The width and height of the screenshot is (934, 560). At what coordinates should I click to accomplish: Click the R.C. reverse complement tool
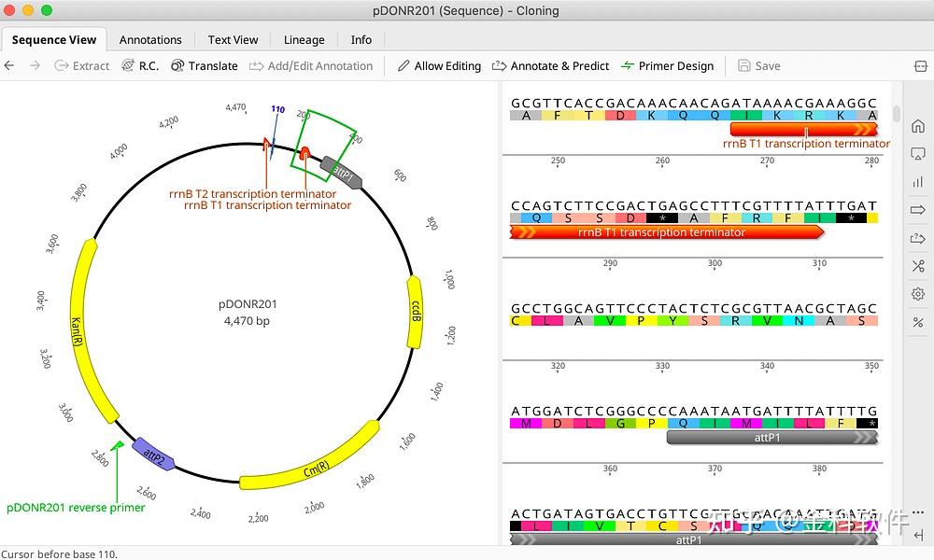141,65
